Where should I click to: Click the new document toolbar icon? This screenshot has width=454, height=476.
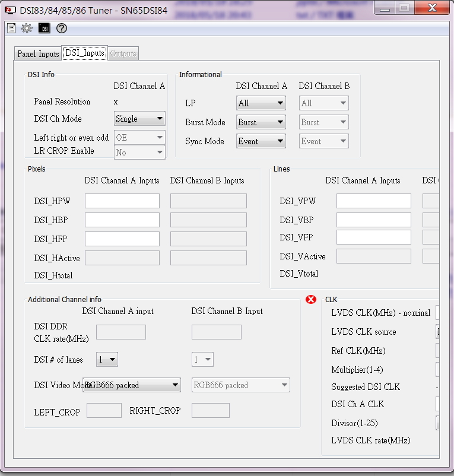pos(11,28)
